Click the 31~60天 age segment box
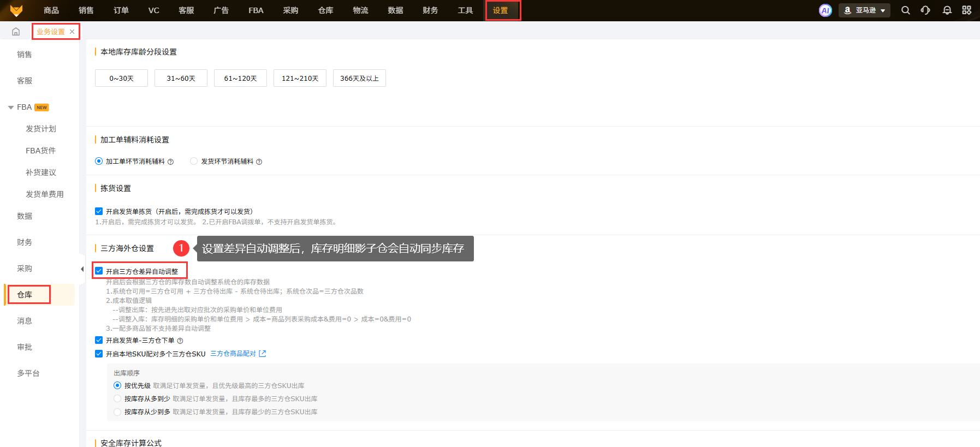Viewport: 980px width, 447px height. point(181,78)
